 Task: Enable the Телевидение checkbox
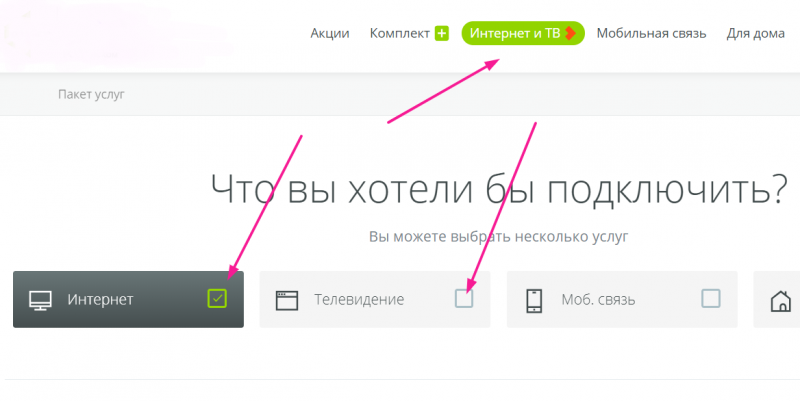pyautogui.click(x=464, y=298)
